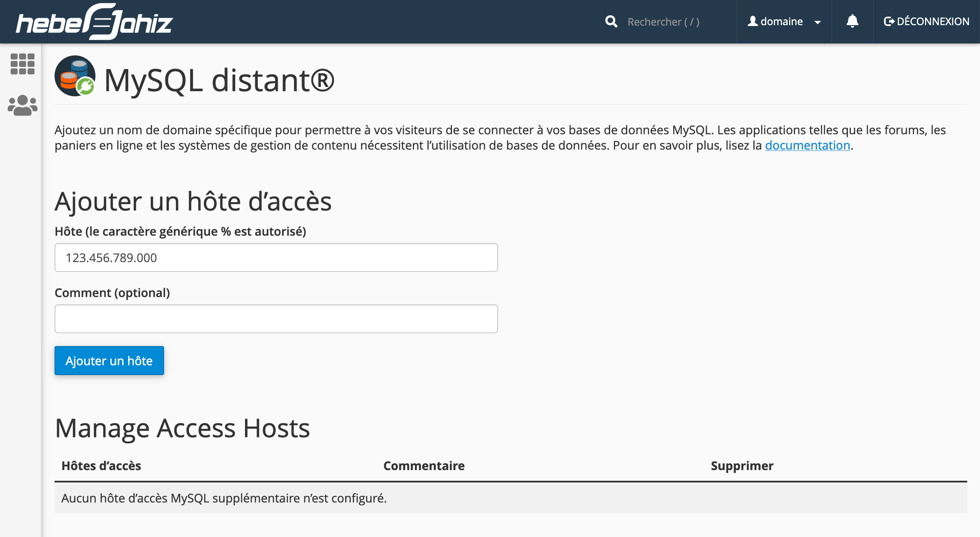Click the Commentaire column header
Image resolution: width=980 pixels, height=537 pixels.
click(424, 466)
